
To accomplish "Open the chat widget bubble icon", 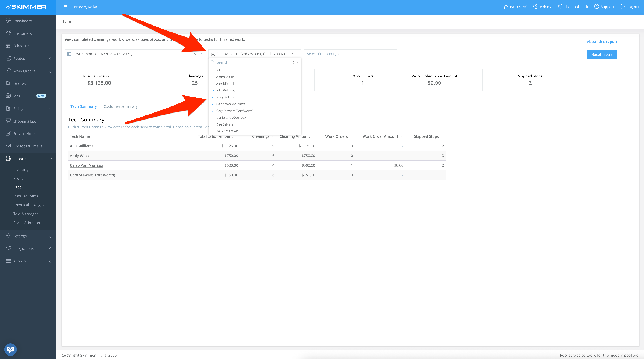I will pyautogui.click(x=10, y=349).
